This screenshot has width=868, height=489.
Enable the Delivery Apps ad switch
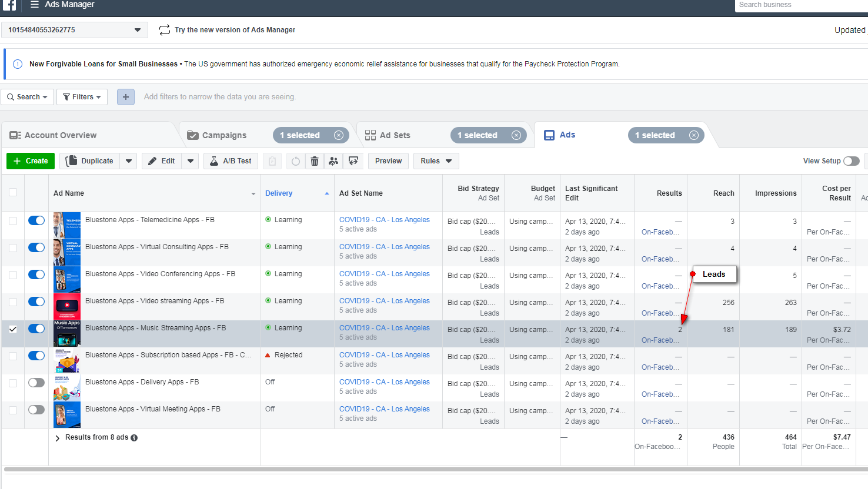36,383
